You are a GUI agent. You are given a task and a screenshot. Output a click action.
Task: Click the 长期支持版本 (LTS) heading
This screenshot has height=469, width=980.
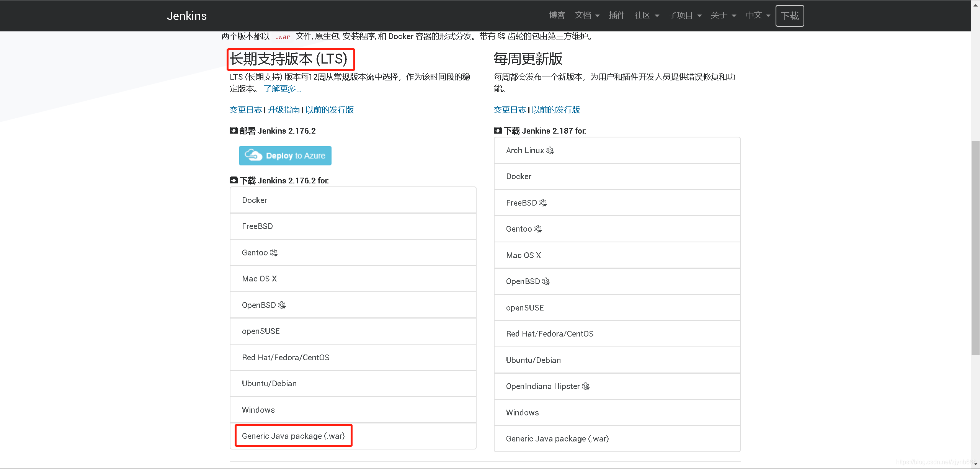tap(289, 59)
